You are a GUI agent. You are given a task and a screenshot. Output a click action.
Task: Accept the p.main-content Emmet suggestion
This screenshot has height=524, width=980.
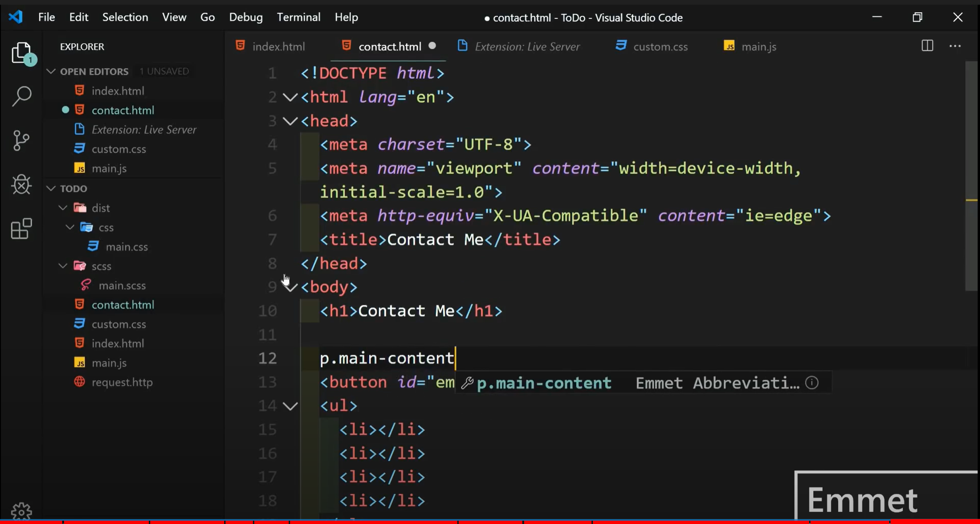pyautogui.click(x=543, y=383)
